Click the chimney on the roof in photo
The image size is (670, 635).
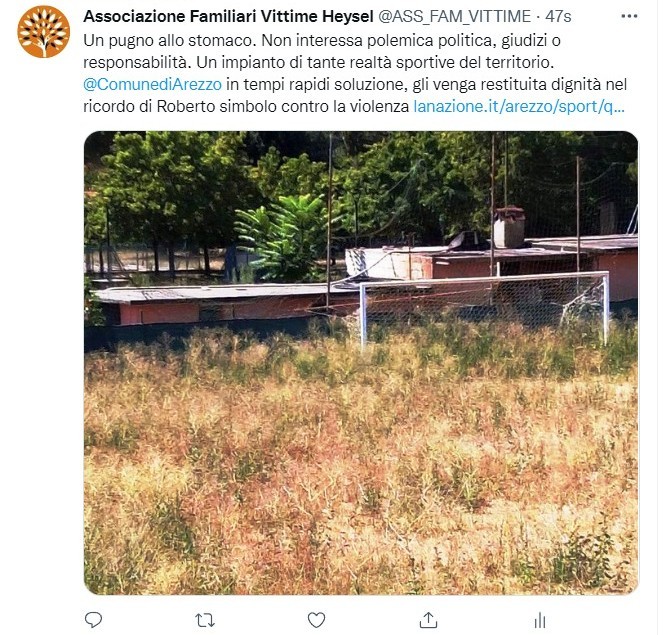pos(509,227)
